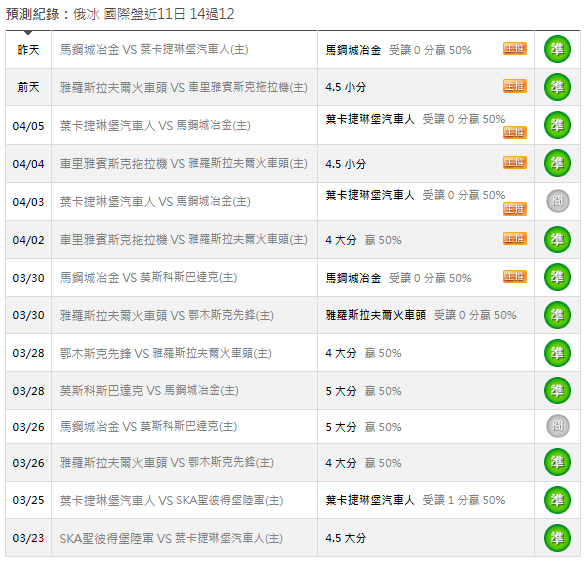Screen dimensions: 585x561
Task: Select the 前天 date cell
Action: point(28,87)
